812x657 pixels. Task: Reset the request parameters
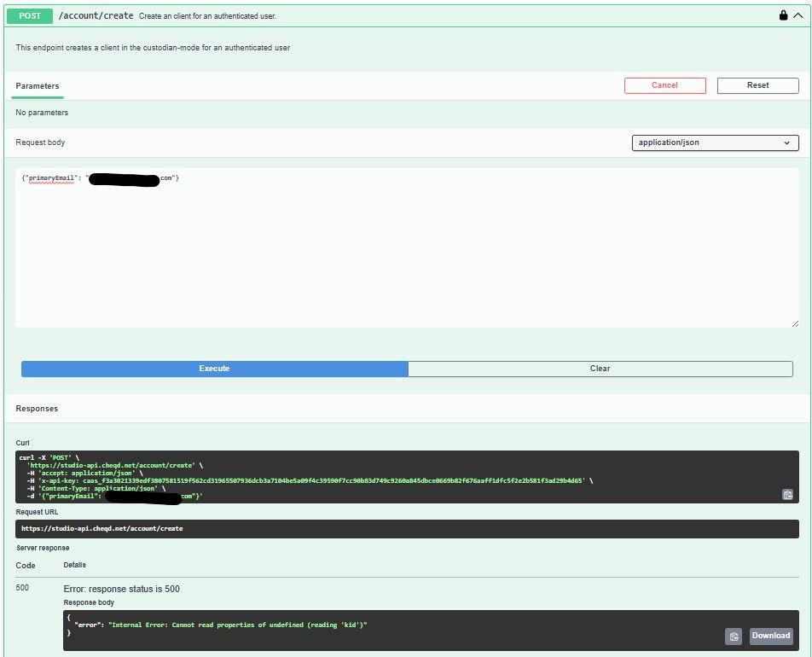757,85
